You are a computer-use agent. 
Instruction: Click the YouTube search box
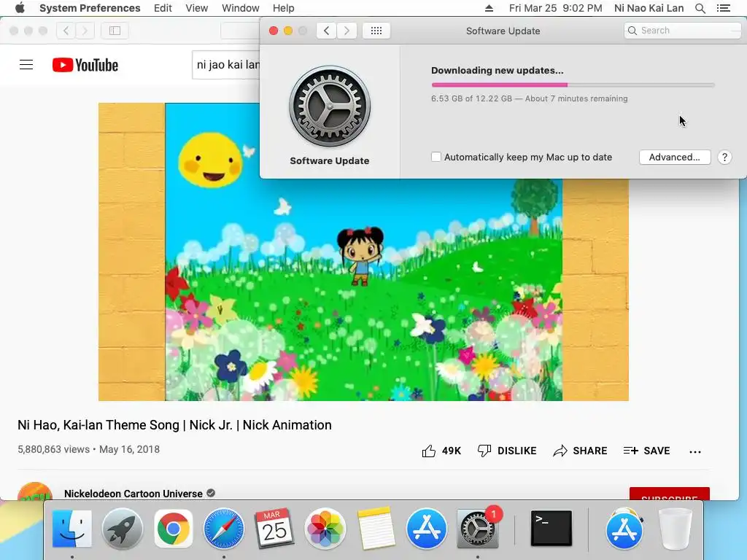pos(226,65)
